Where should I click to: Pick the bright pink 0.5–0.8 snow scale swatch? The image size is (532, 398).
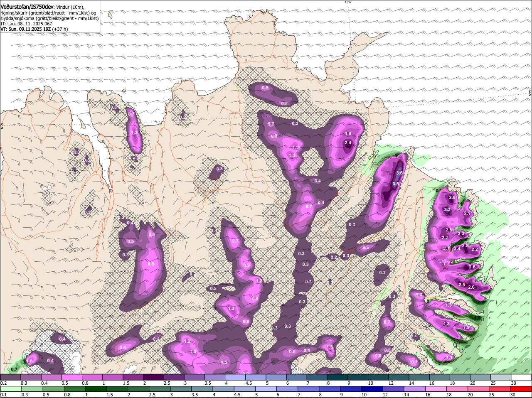(x=72, y=377)
